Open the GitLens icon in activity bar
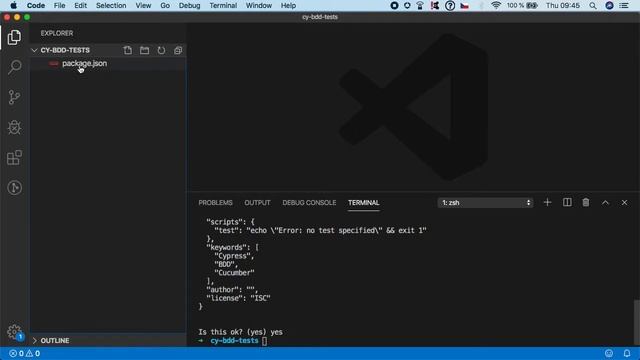The height and width of the screenshot is (360, 640). click(14, 188)
